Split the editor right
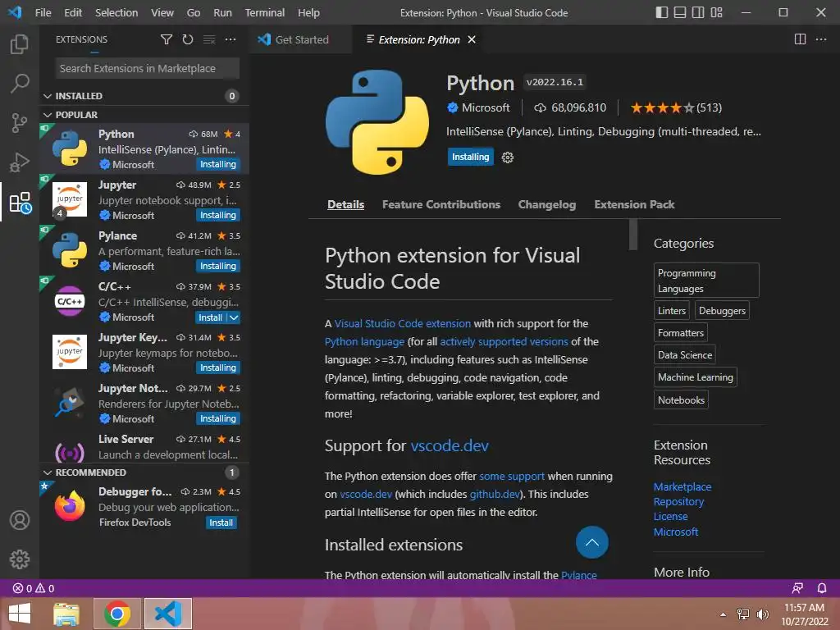840x630 pixels. 800,39
